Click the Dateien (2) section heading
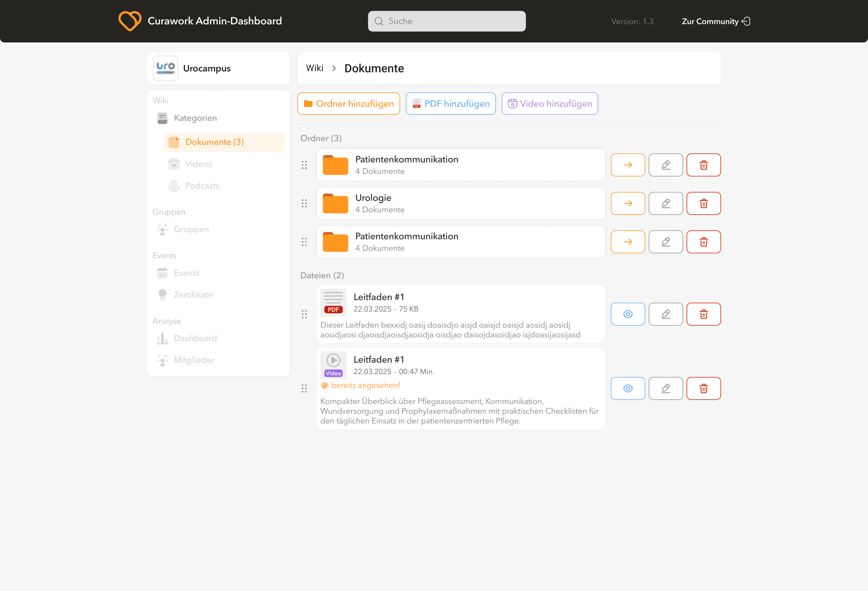This screenshot has height=591, width=868. click(x=322, y=275)
